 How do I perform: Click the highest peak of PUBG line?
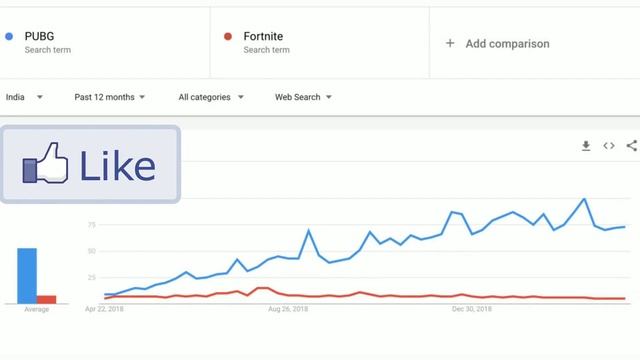[584, 199]
